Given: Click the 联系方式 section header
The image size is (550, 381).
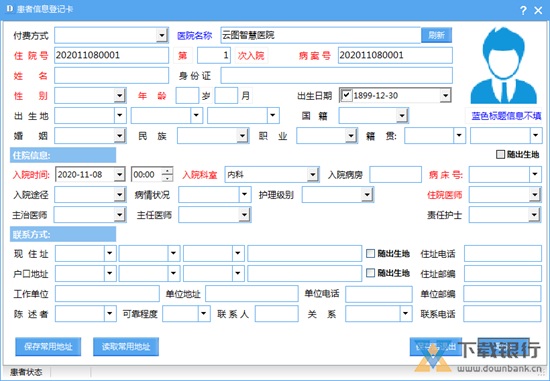Looking at the screenshot, I should click(63, 234).
